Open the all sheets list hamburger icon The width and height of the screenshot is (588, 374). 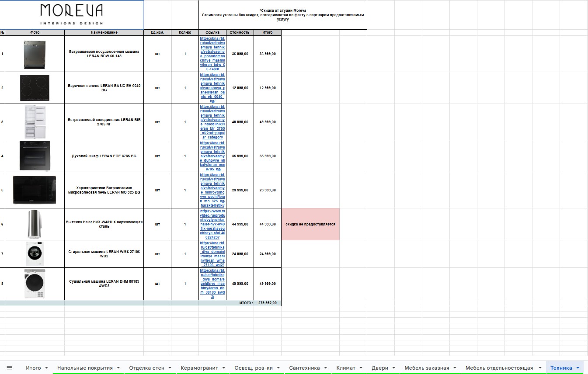point(9,368)
